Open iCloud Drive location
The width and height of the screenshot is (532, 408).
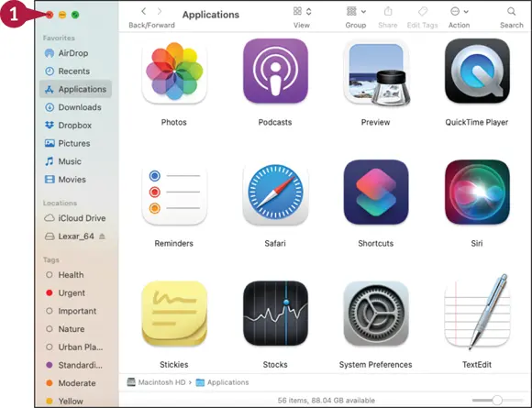coord(75,218)
